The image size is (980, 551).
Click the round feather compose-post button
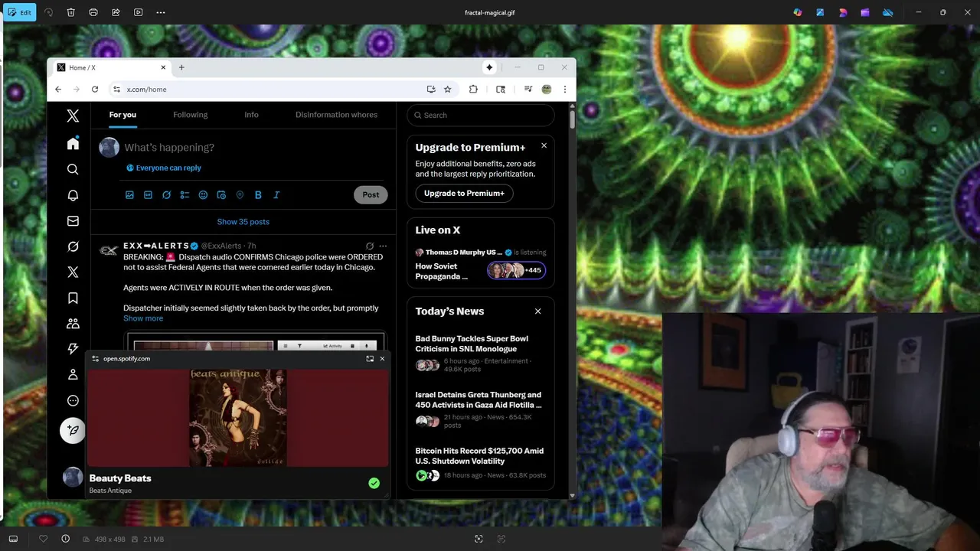pos(73,430)
